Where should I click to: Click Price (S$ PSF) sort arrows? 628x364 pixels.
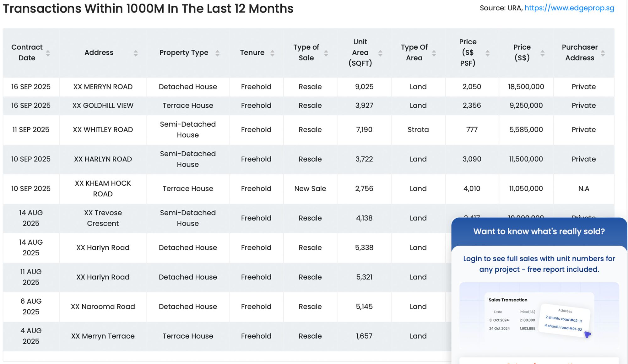[x=488, y=53]
